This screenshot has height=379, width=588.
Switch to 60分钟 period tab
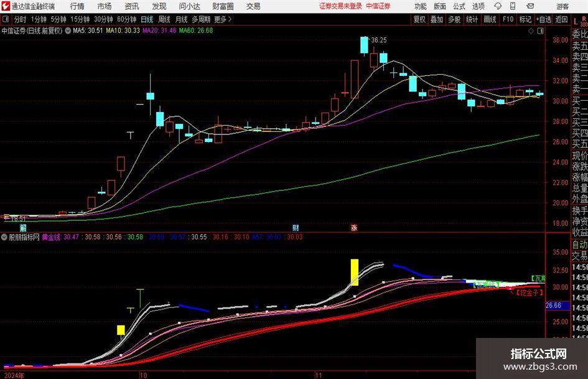[x=127, y=19]
